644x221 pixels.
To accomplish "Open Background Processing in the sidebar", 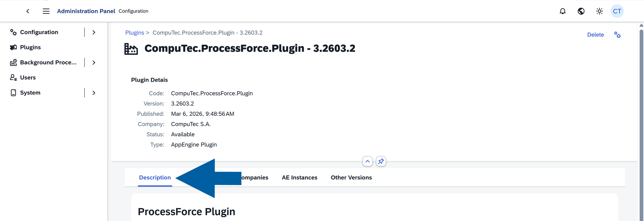I will (x=48, y=62).
